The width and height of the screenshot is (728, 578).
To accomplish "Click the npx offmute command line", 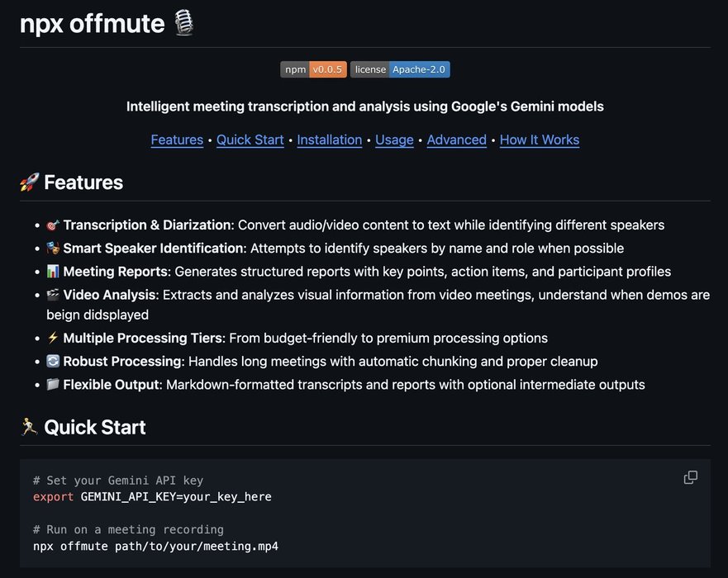I will click(x=155, y=547).
